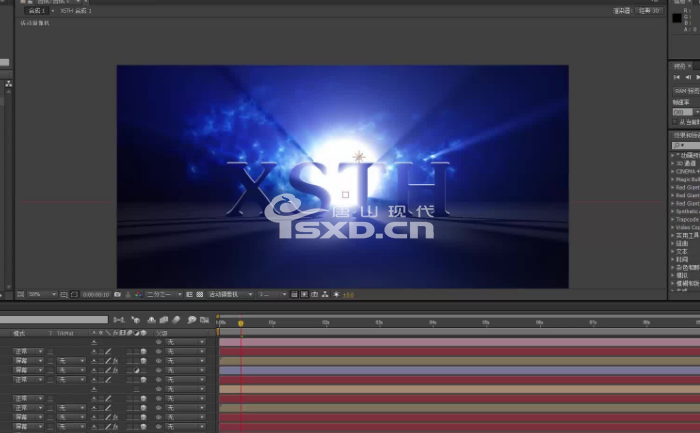Select the violet layer bar in timeline
700x433 pixels.
coord(460,371)
